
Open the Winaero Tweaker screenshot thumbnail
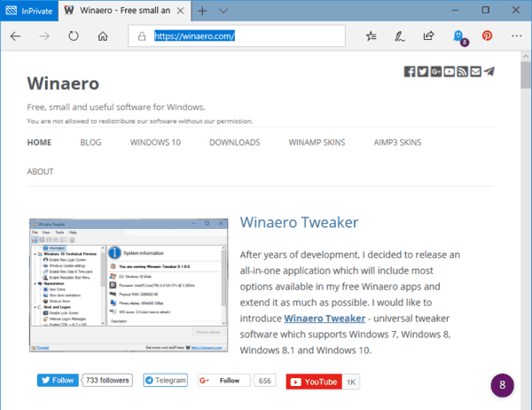pos(129,285)
